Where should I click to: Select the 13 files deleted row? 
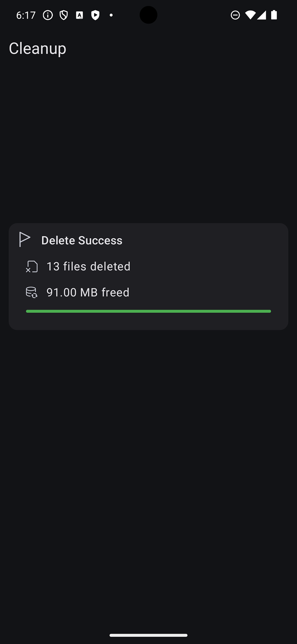[148, 266]
